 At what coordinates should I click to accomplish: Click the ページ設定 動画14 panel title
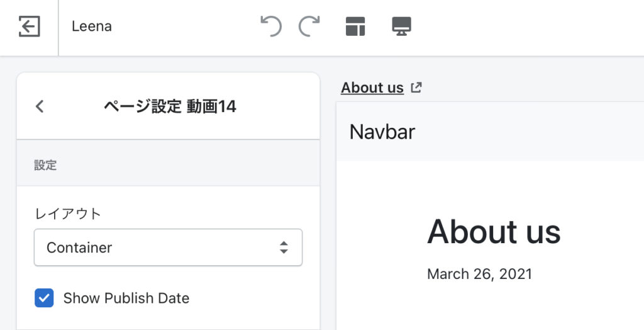[170, 106]
